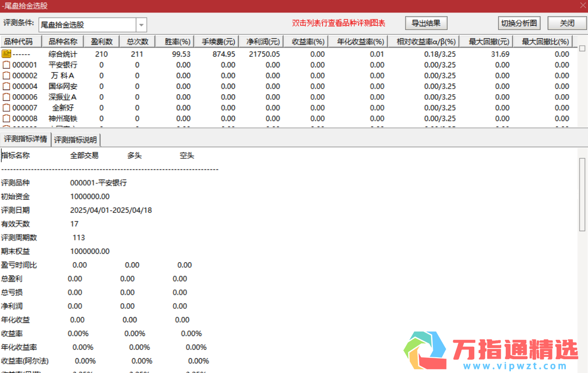Click the red 双击列表行查看品种评测图表 hint

click(339, 23)
